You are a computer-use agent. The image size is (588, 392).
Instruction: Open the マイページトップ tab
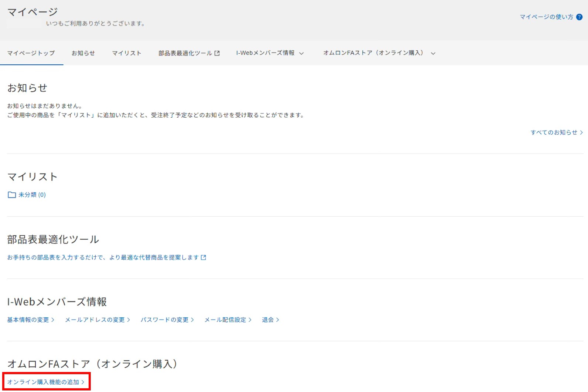(31, 53)
